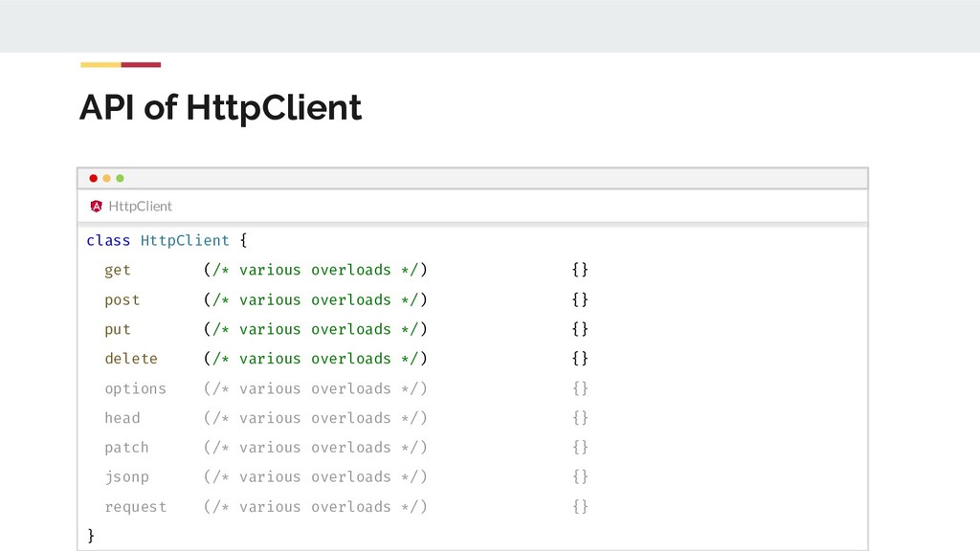Select the "delete" method name

tap(131, 359)
